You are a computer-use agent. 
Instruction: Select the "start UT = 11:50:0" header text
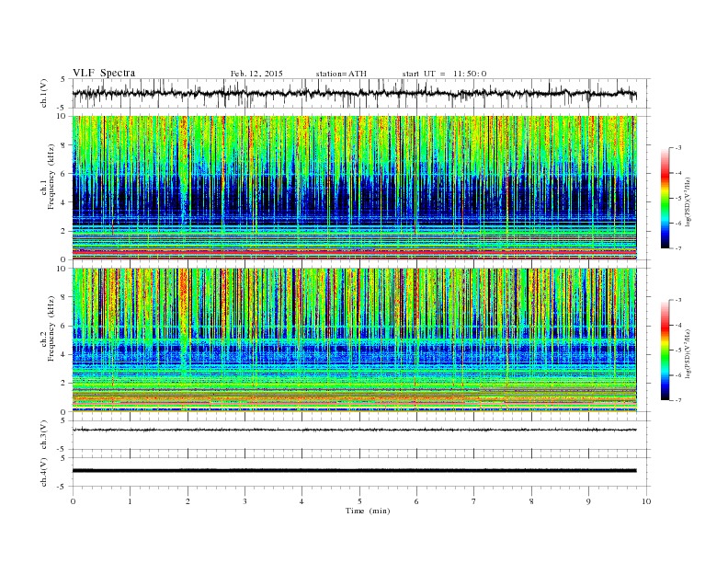click(x=444, y=74)
